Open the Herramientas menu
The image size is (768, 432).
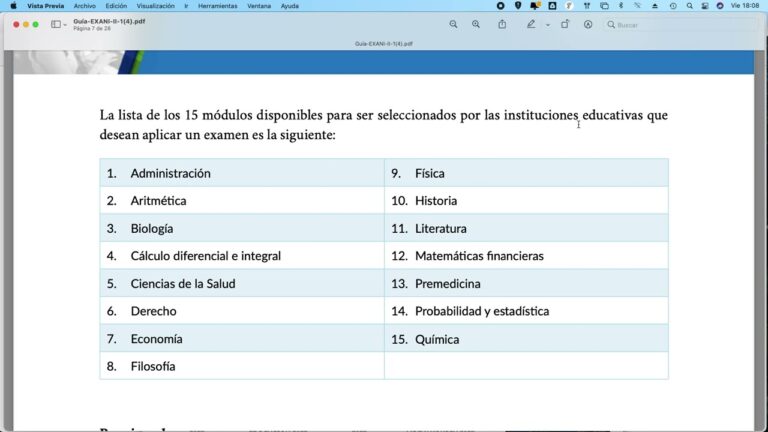[x=217, y=6]
